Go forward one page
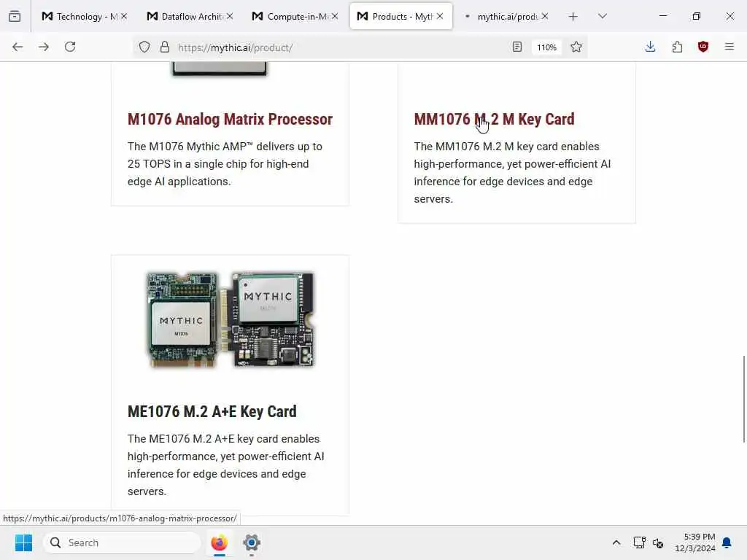Viewport: 747px width, 560px height. [x=44, y=47]
